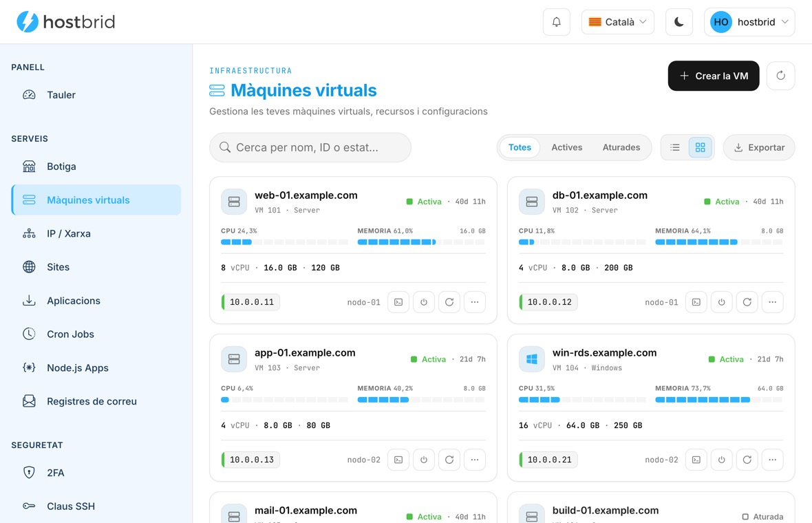Screen dimensions: 812x523
Task: Click IP address 10.0.0.13
Action: 250,459
